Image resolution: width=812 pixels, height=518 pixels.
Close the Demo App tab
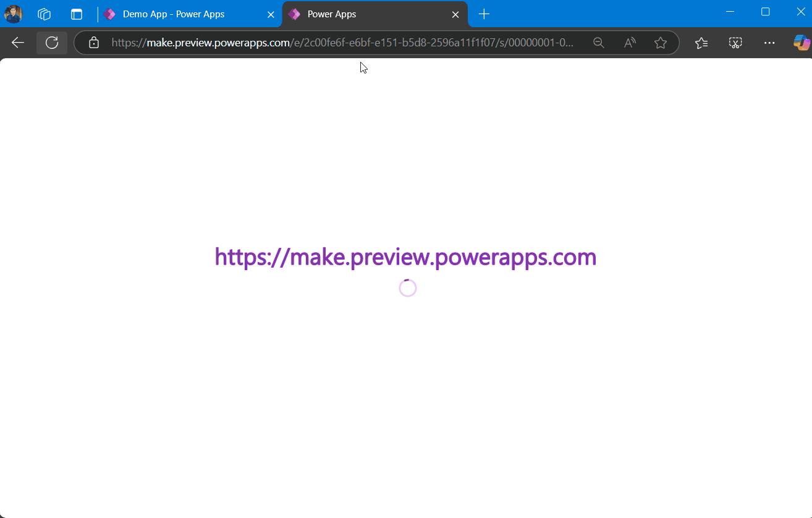(271, 14)
